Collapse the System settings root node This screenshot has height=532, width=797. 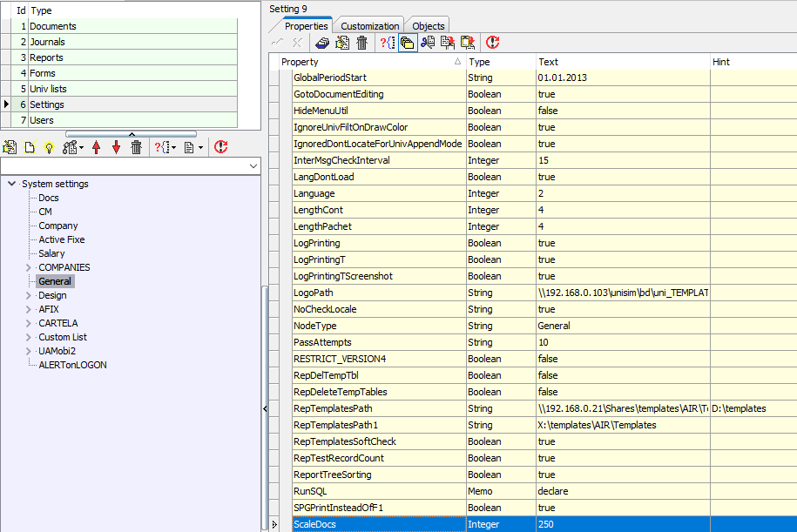tap(11, 184)
